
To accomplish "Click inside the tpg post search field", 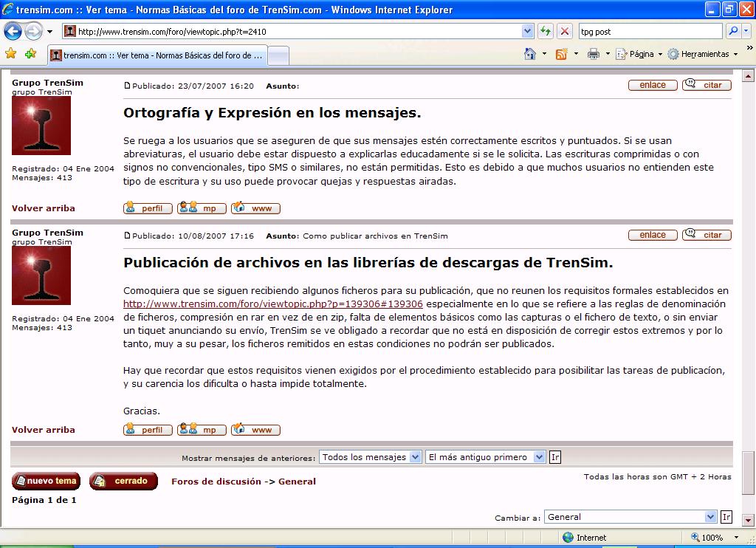I will [x=650, y=31].
